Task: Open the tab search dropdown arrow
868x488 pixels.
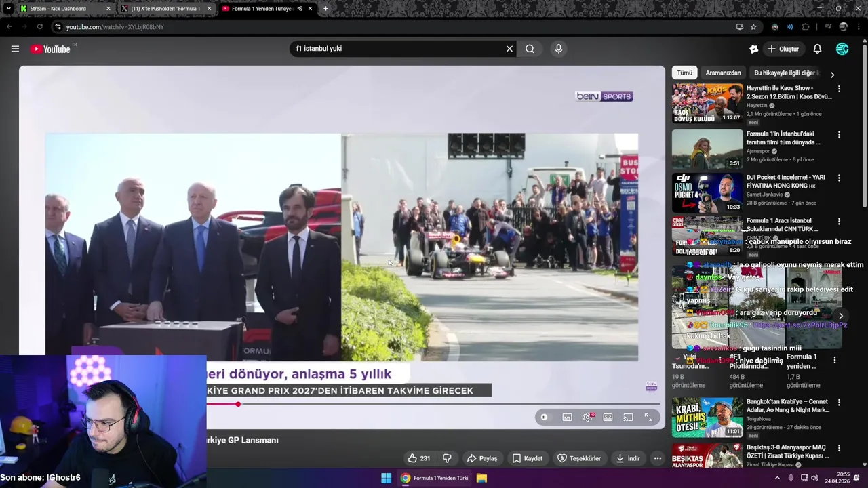Action: (8, 9)
